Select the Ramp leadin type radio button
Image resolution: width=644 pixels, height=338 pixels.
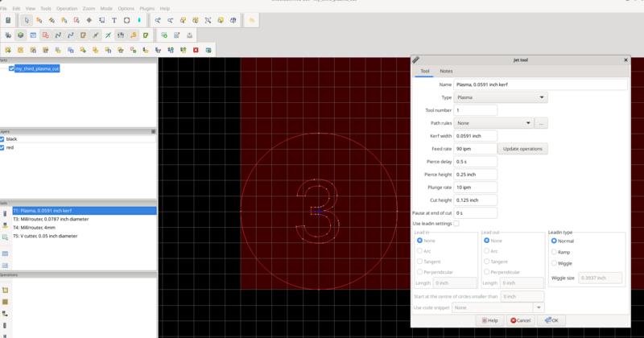coord(554,252)
